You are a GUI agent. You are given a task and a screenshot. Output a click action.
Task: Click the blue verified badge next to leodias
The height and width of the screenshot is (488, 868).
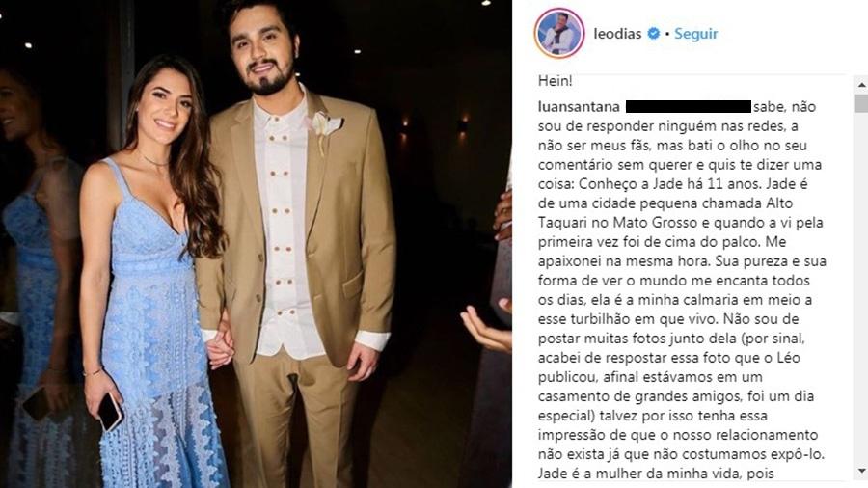click(x=654, y=33)
